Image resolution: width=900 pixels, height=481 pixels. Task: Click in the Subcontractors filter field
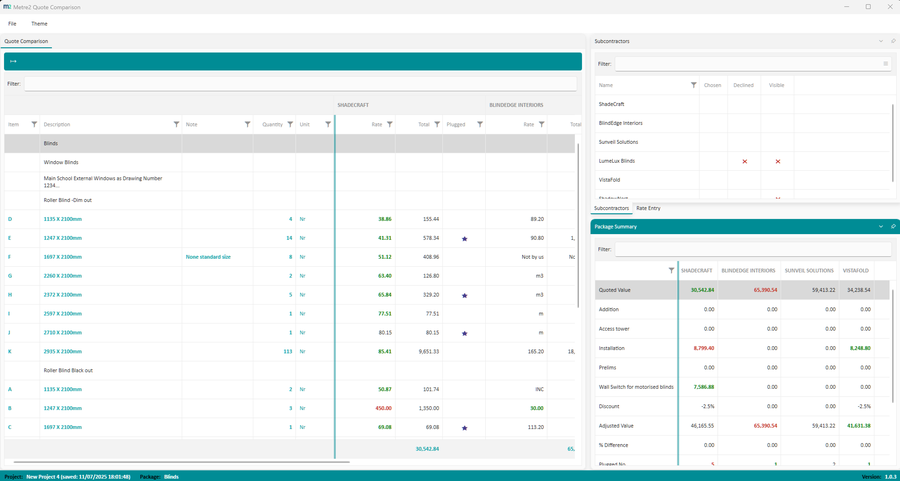(753, 64)
